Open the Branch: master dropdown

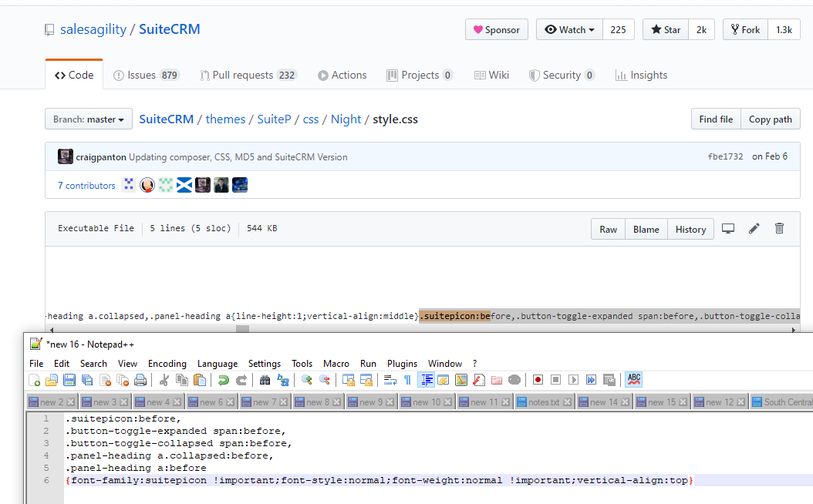click(x=89, y=119)
